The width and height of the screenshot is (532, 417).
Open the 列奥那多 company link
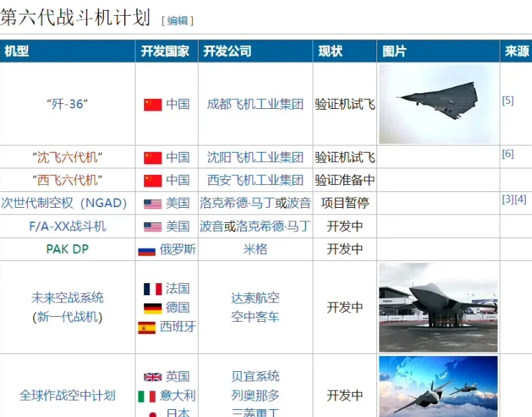tap(255, 396)
